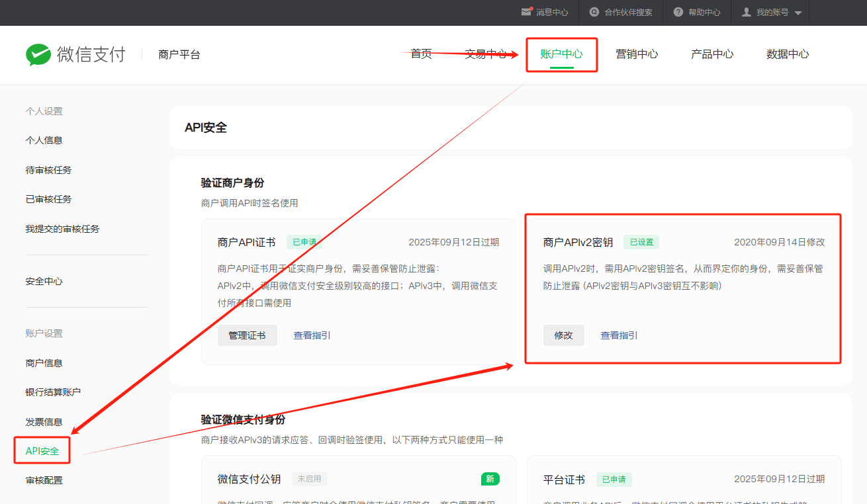This screenshot has width=867, height=504.
Task: Click the my account person icon
Action: (747, 12)
